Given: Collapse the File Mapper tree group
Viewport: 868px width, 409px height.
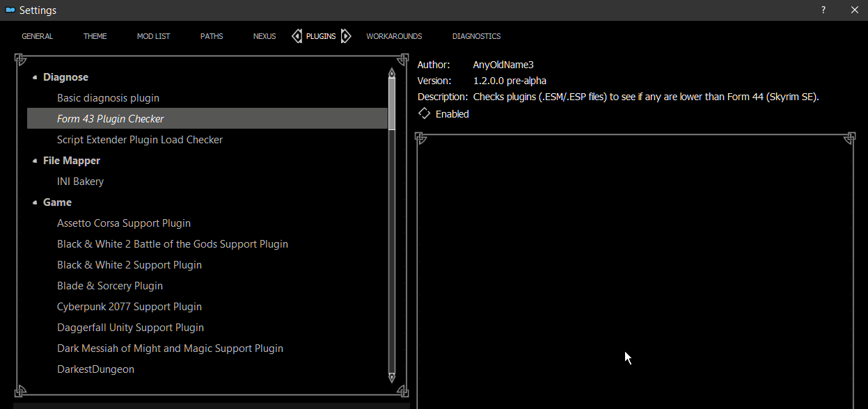Looking at the screenshot, I should (35, 161).
